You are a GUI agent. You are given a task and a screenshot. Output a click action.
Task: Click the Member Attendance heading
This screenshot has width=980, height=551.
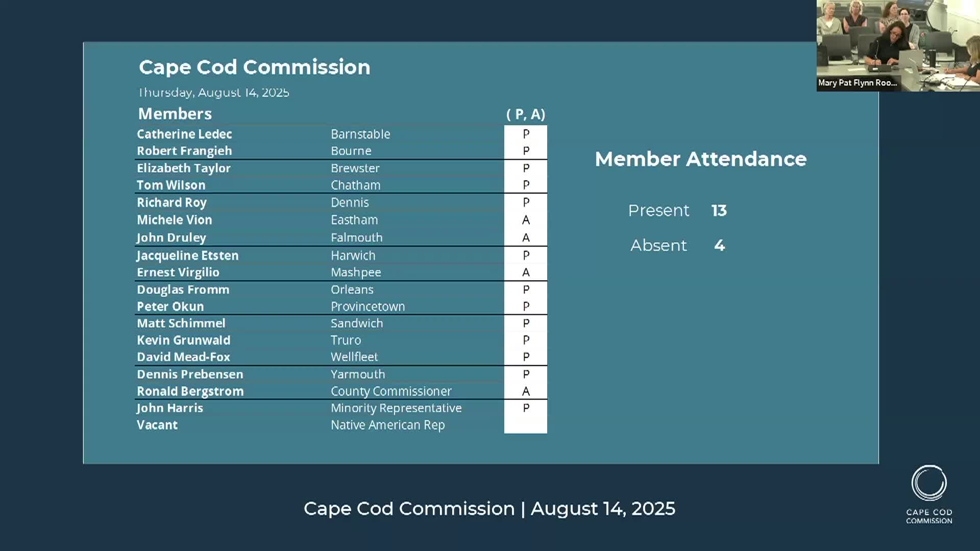pyautogui.click(x=700, y=159)
